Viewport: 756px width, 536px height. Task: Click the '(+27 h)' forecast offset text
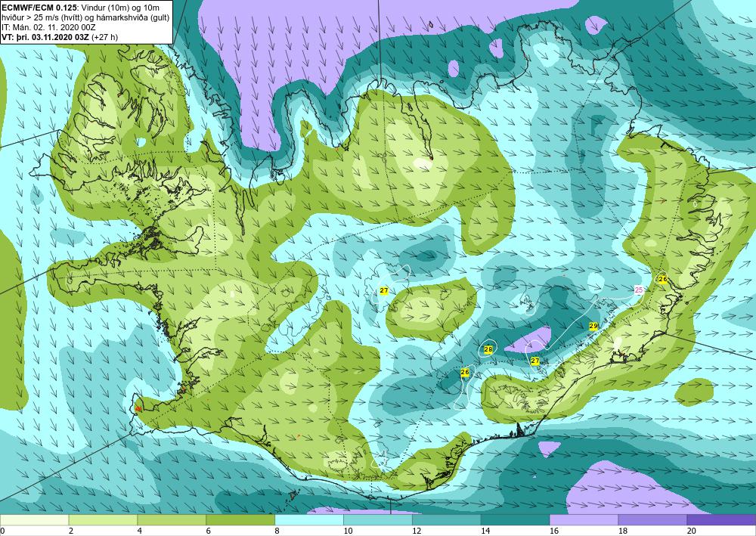pos(104,36)
